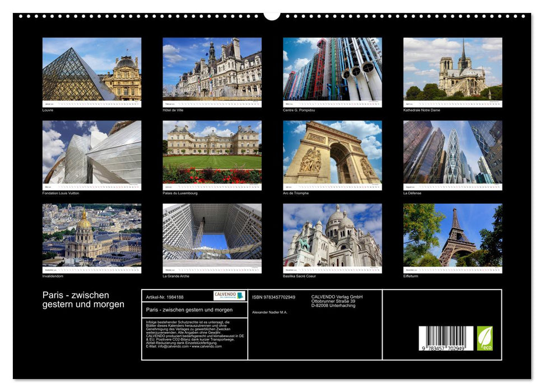
Task: Click the ISBN 9783457702949 text
Action: (x=274, y=298)
